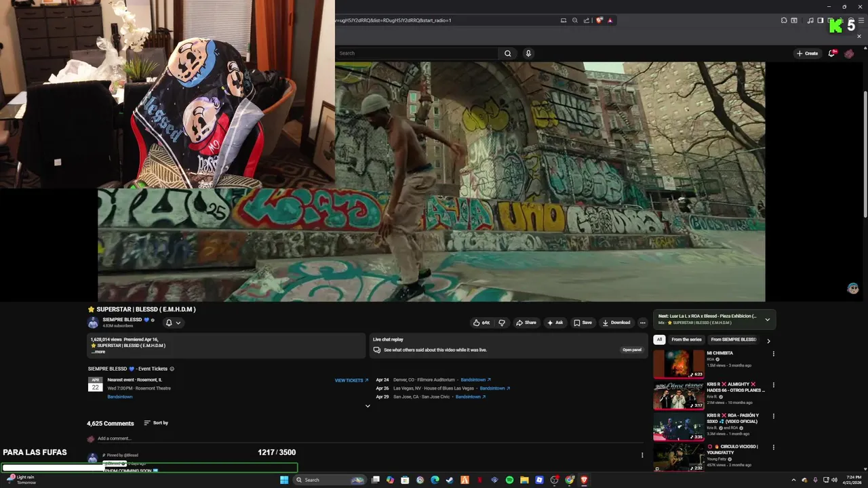Save video to a playlist
Image resolution: width=868 pixels, height=488 pixels.
coord(583,323)
